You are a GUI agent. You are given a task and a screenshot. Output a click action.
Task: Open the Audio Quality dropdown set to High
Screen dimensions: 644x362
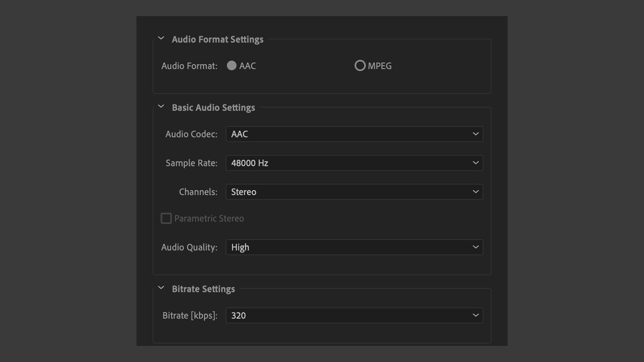(x=354, y=247)
